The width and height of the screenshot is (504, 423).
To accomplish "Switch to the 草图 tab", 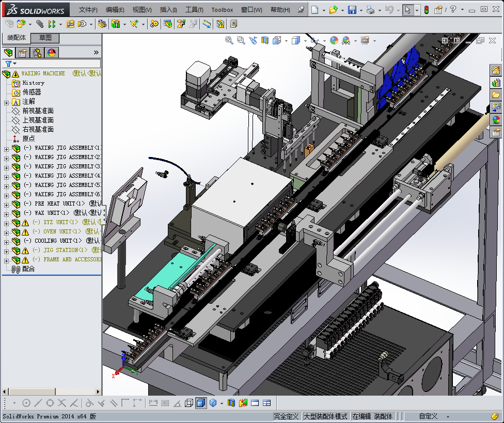I will [45, 38].
